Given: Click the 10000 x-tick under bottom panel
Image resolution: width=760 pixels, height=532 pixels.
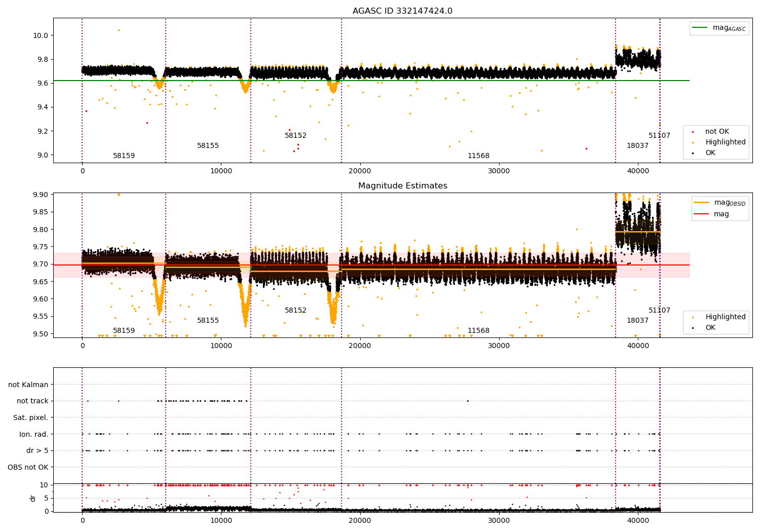Looking at the screenshot, I should (221, 521).
